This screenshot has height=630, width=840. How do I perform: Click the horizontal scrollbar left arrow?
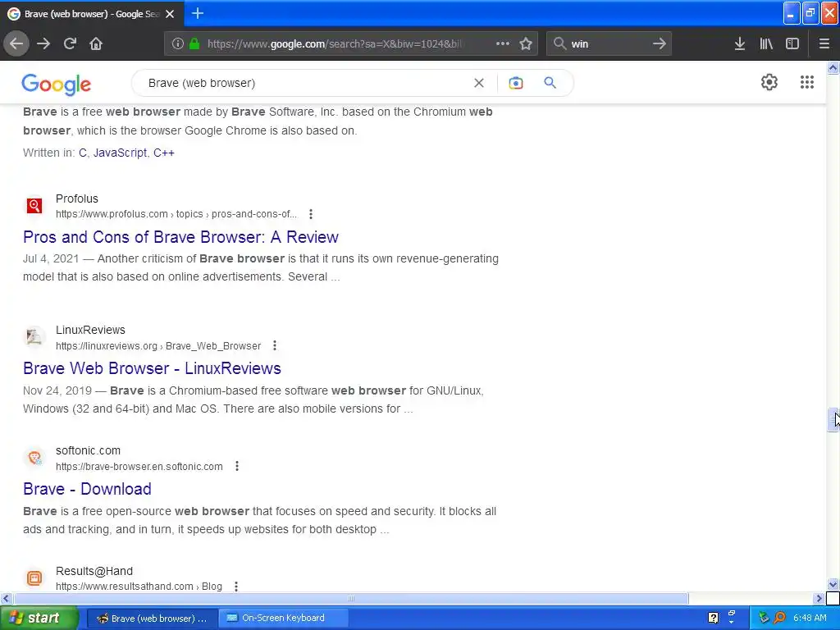[x=6, y=598]
